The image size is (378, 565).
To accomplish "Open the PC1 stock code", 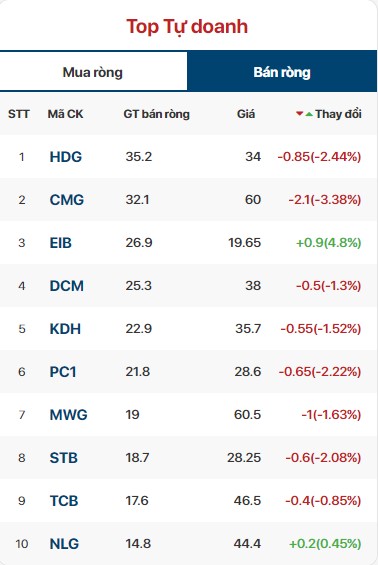I will (63, 372).
